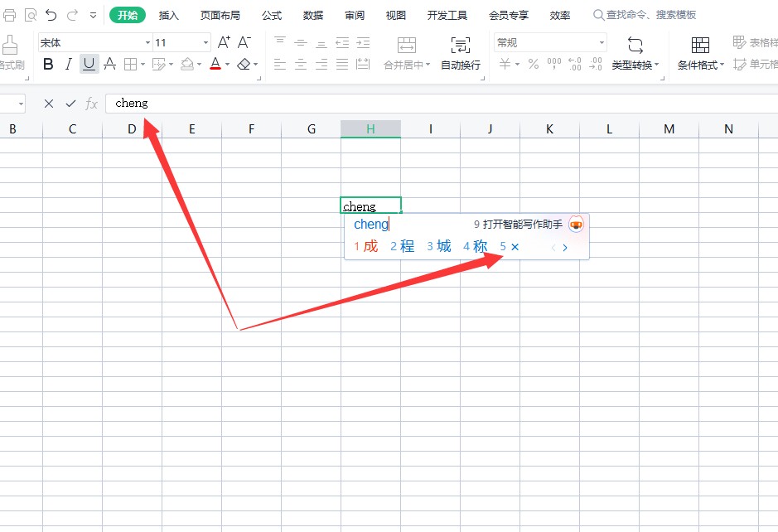Click the redo arrow

click(x=72, y=16)
